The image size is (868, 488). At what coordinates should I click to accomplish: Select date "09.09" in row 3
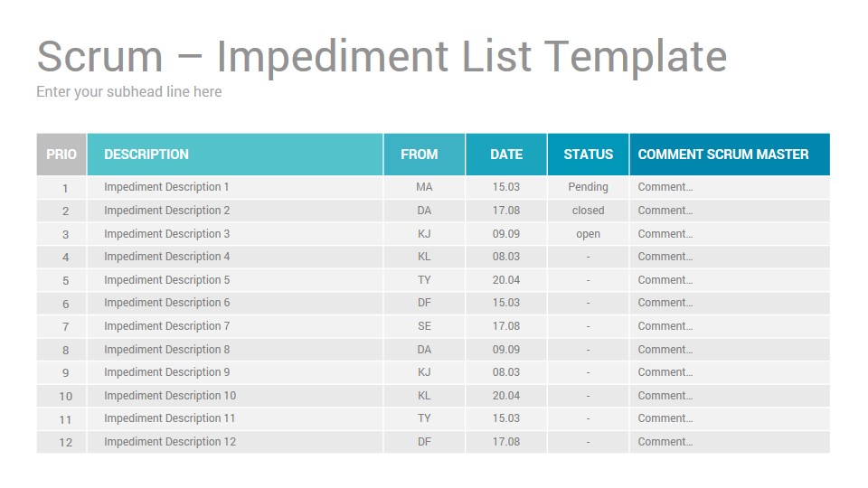(506, 233)
